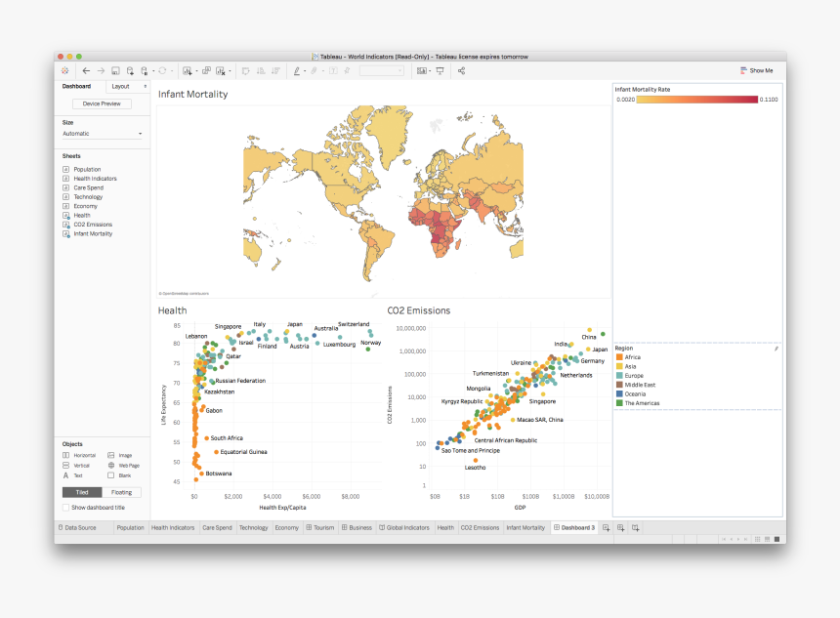This screenshot has width=840, height=618.
Task: Click the Tableau logo start page icon
Action: coord(65,71)
